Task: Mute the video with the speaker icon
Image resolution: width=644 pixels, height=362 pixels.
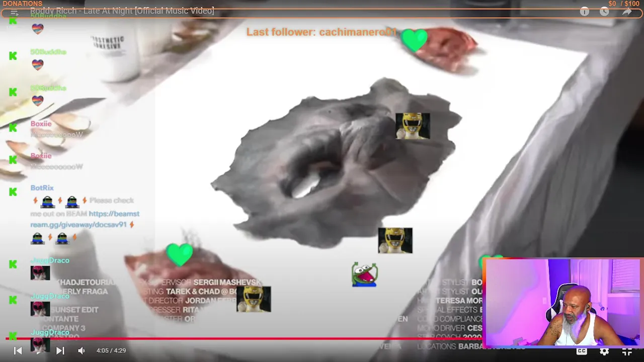Action: pos(82,351)
